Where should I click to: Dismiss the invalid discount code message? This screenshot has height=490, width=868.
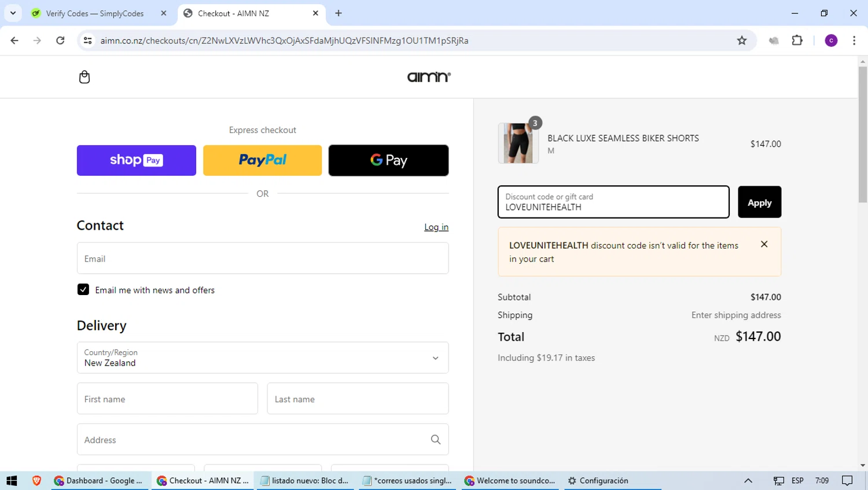click(x=764, y=244)
